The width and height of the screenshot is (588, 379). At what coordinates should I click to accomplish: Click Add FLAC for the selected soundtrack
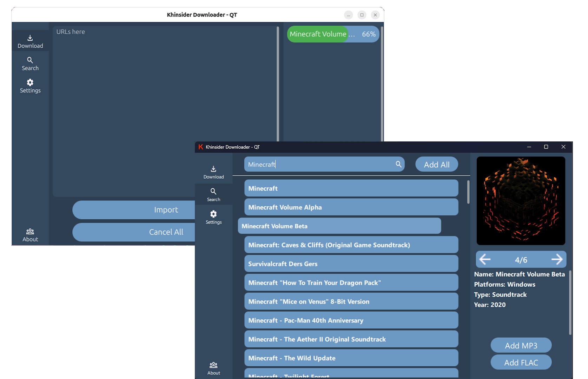click(x=521, y=362)
